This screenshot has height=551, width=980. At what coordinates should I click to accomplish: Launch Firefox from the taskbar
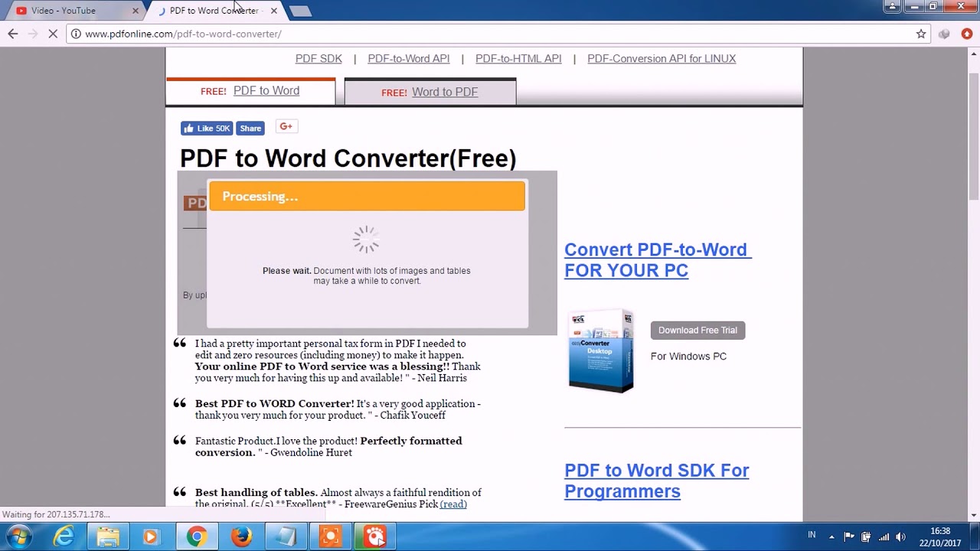point(241,537)
